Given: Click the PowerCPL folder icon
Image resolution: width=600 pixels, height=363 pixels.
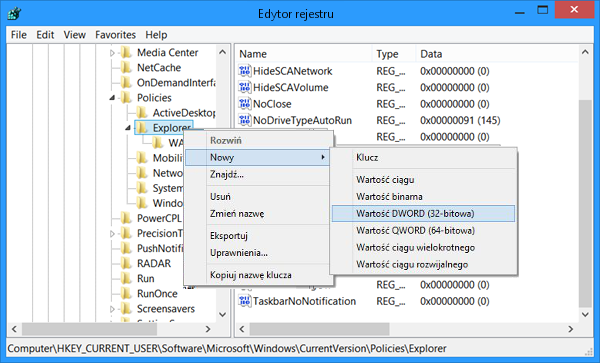Looking at the screenshot, I should click(126, 218).
